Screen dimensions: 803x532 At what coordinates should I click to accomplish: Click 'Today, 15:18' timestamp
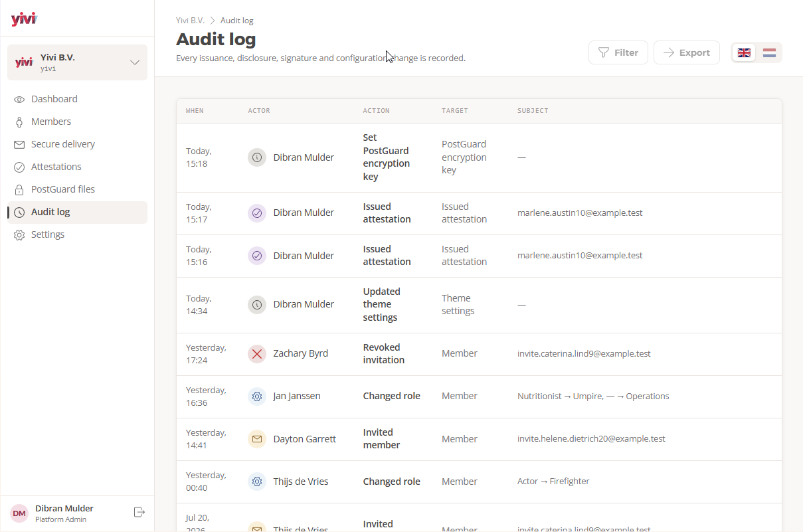tap(199, 157)
